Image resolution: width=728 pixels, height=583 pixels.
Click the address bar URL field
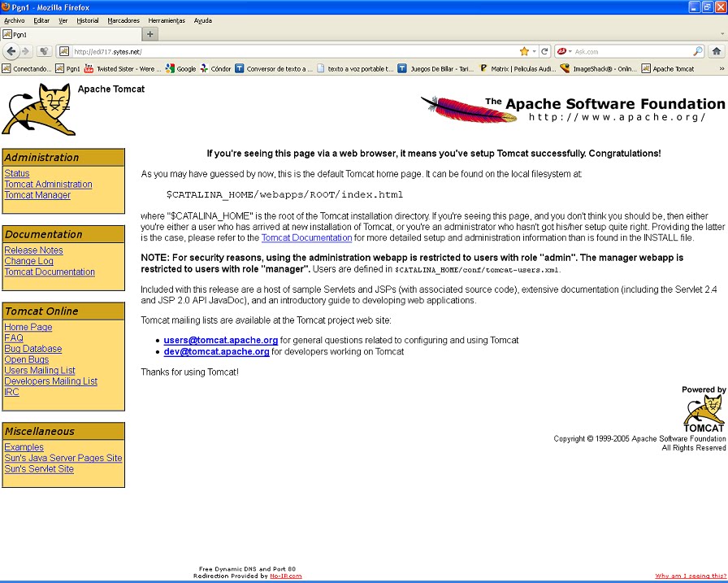[295, 51]
